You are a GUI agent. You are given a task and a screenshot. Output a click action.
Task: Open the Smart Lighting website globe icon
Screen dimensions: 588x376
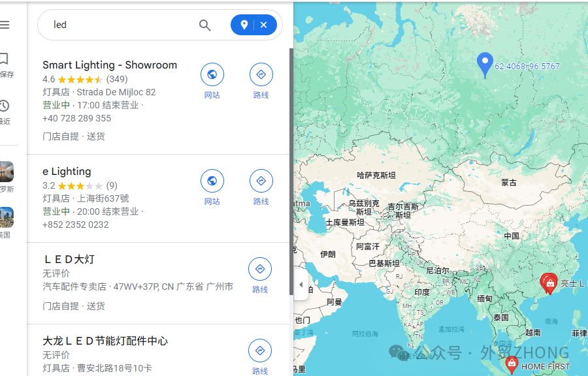pyautogui.click(x=212, y=74)
